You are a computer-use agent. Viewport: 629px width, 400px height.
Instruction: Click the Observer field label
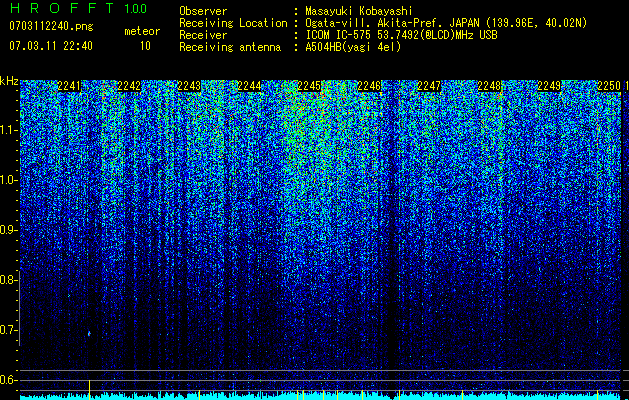click(x=203, y=11)
